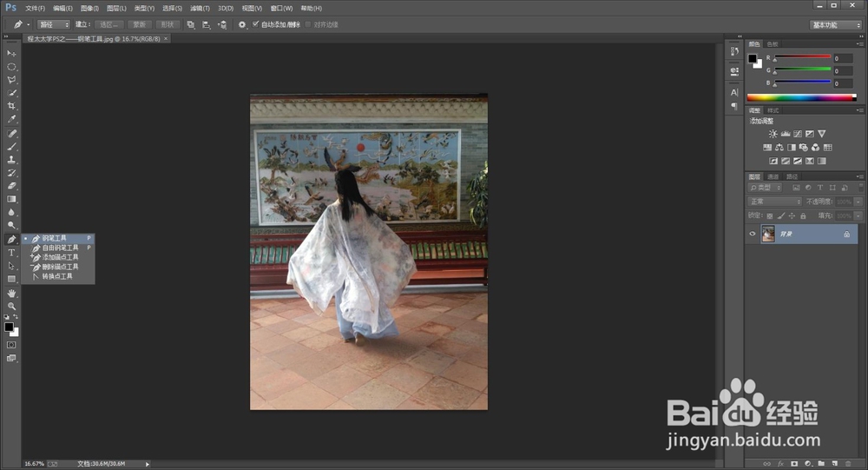Viewport: 868px width, 470px height.
Task: Add a Levels adjustment
Action: coord(785,134)
